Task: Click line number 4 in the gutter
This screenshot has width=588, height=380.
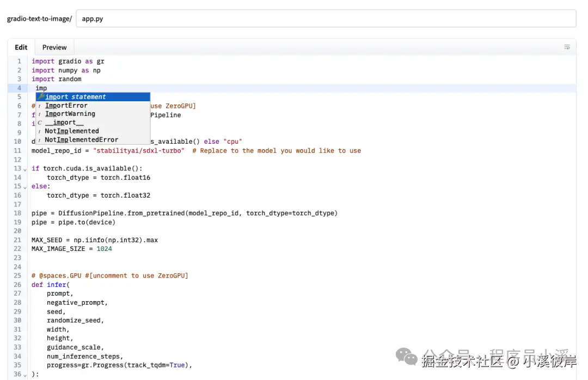Action: click(19, 88)
